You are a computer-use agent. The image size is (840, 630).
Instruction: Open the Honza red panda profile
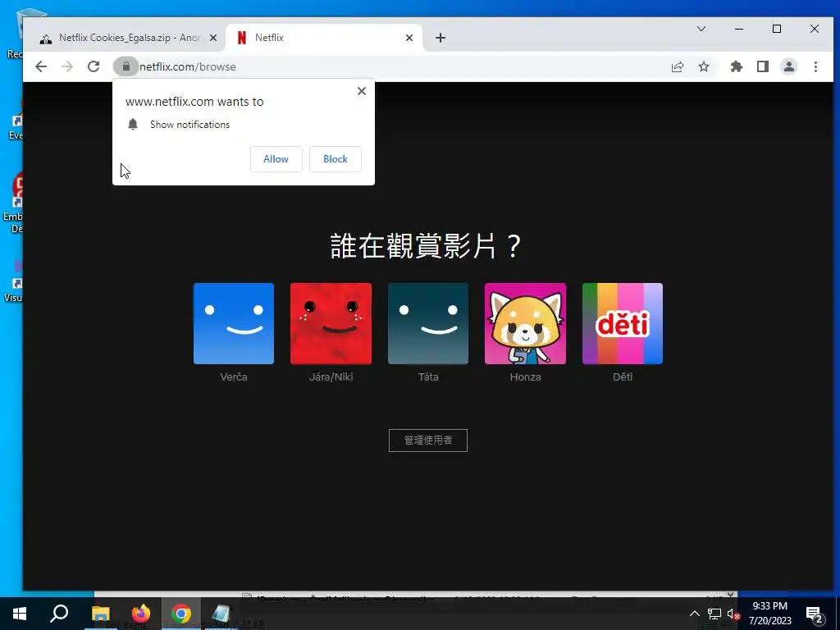click(x=525, y=323)
